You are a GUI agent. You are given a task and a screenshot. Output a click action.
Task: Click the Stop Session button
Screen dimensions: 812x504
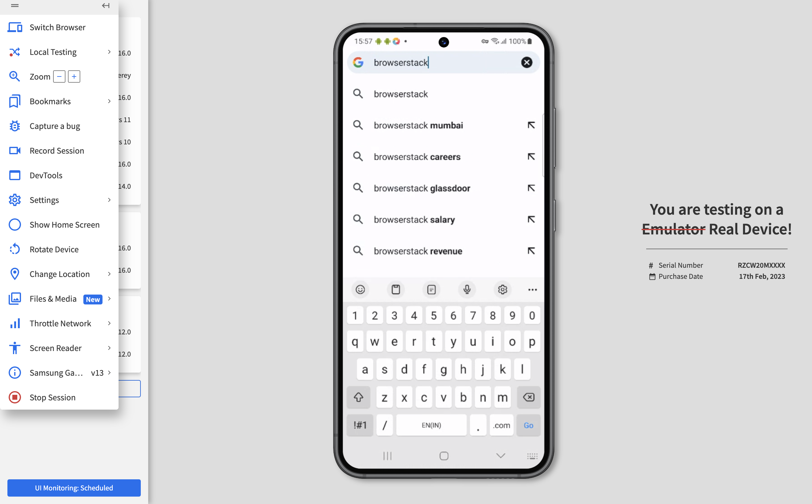click(52, 397)
